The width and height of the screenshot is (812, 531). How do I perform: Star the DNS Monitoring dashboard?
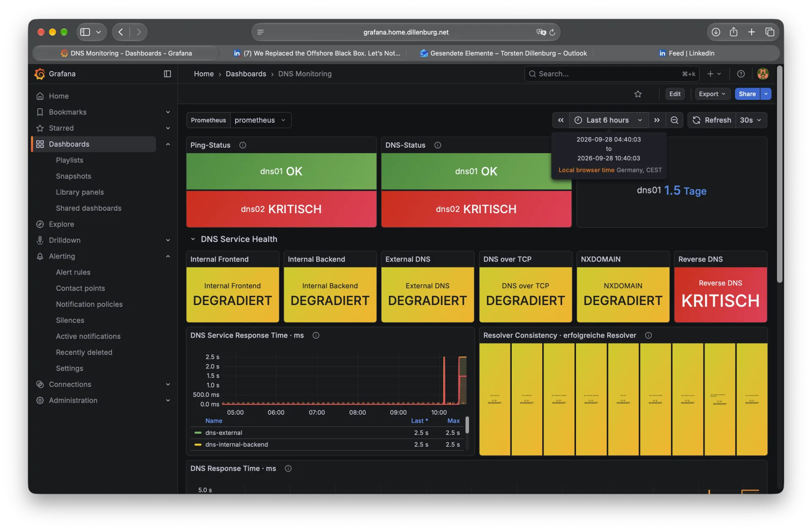click(638, 94)
